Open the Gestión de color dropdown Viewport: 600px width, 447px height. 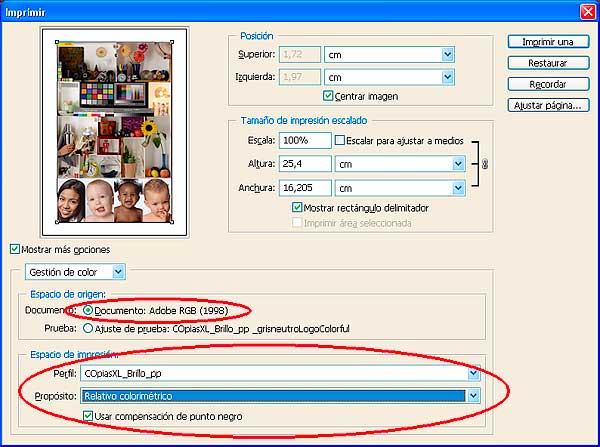click(118, 272)
